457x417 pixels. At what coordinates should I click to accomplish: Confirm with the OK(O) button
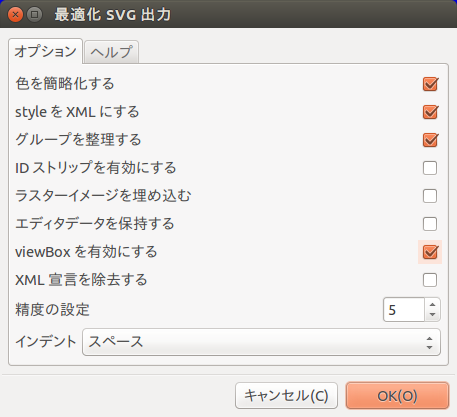(x=397, y=396)
